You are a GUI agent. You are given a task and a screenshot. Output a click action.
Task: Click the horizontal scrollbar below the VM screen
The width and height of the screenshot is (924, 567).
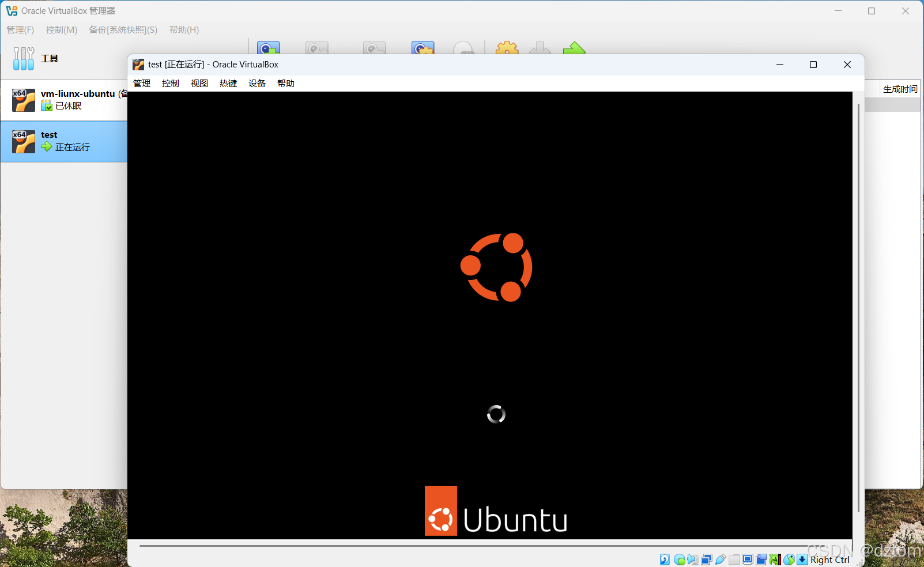(481, 545)
